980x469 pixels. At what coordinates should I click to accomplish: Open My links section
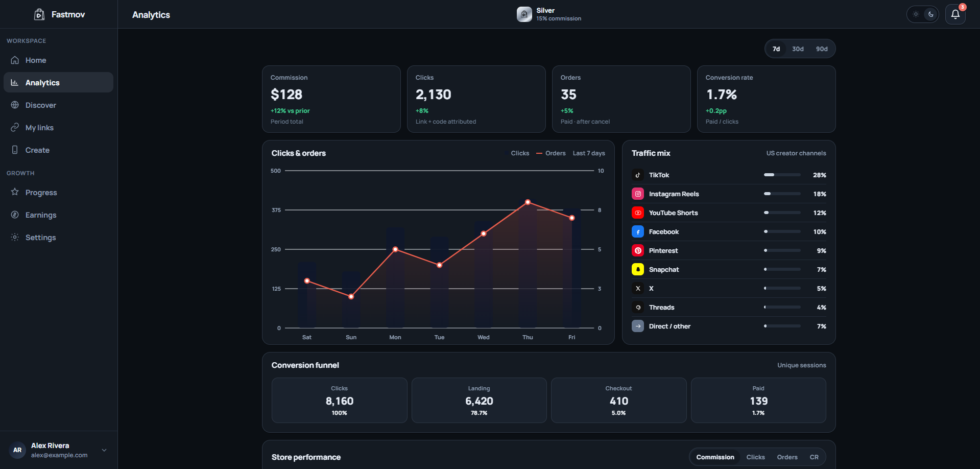click(x=58, y=128)
